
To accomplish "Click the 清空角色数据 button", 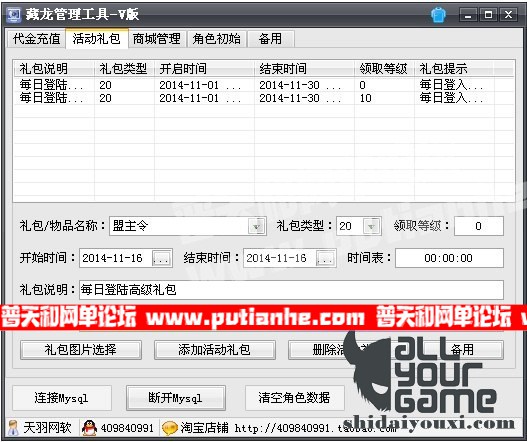I will (294, 398).
